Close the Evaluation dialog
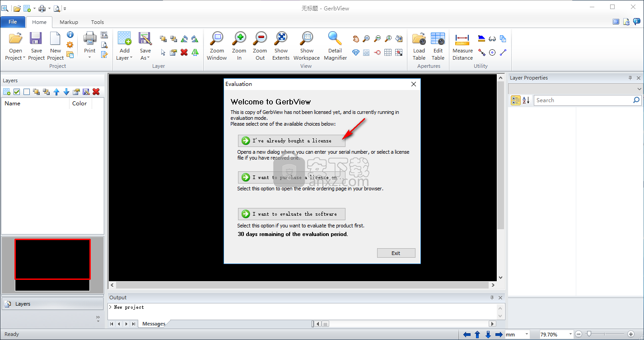The width and height of the screenshot is (644, 340). (x=414, y=84)
